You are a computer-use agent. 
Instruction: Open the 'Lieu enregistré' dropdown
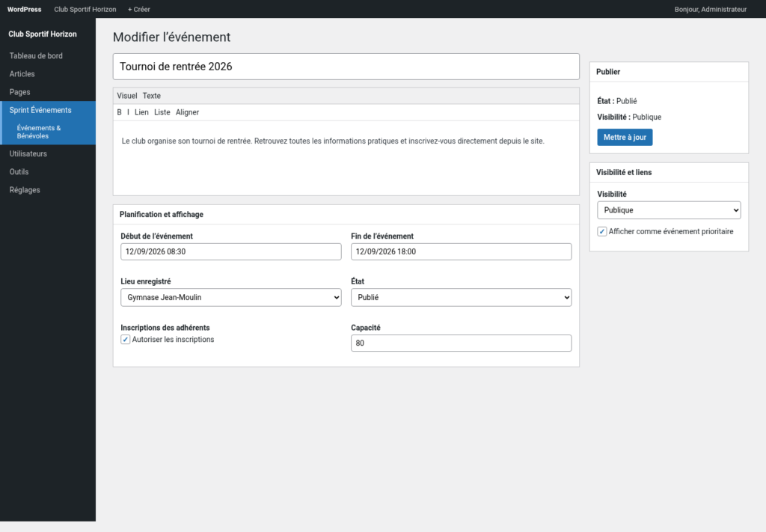(231, 298)
